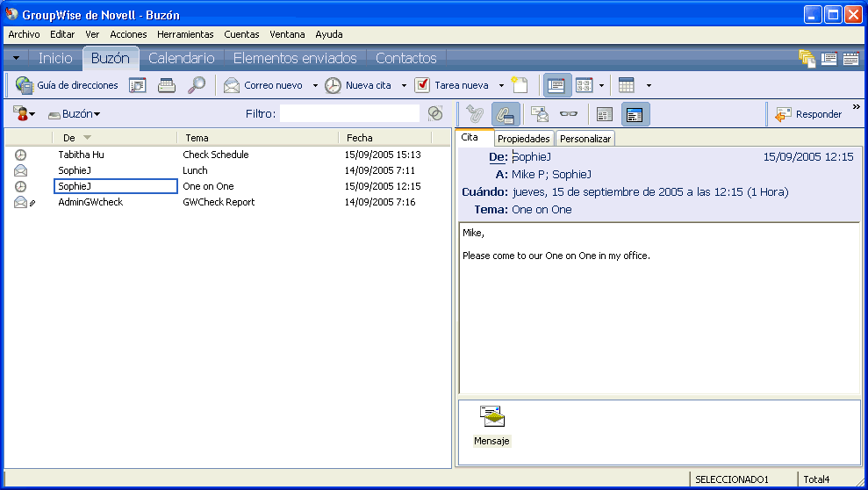Switch to the Elementos enviados tab

[x=295, y=58]
